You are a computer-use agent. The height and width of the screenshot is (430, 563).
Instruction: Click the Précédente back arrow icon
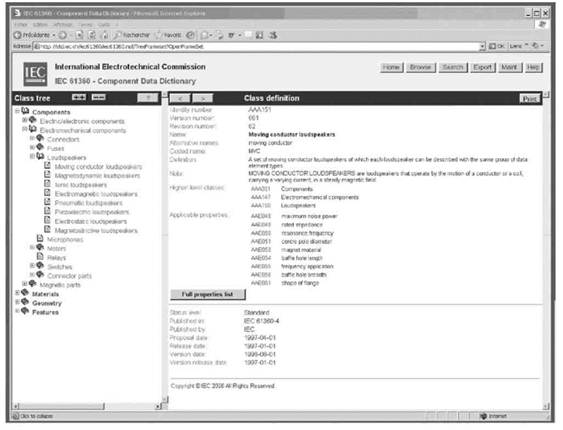18,35
